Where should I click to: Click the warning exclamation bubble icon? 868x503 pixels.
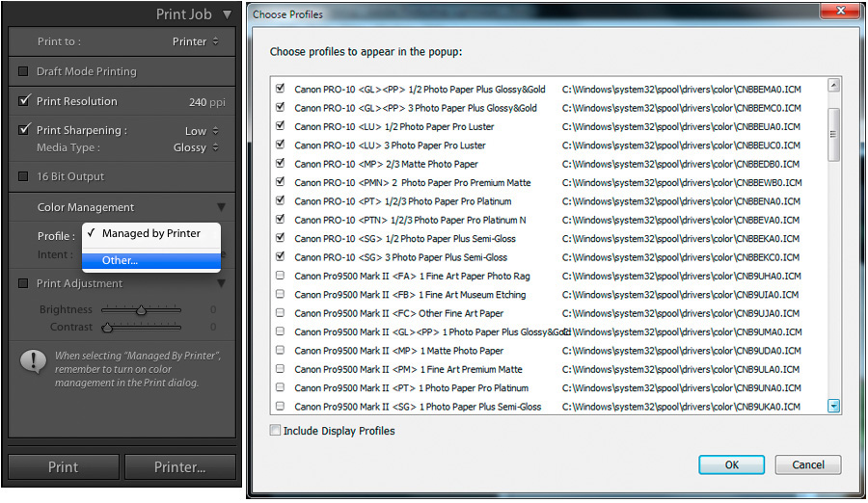coord(33,362)
